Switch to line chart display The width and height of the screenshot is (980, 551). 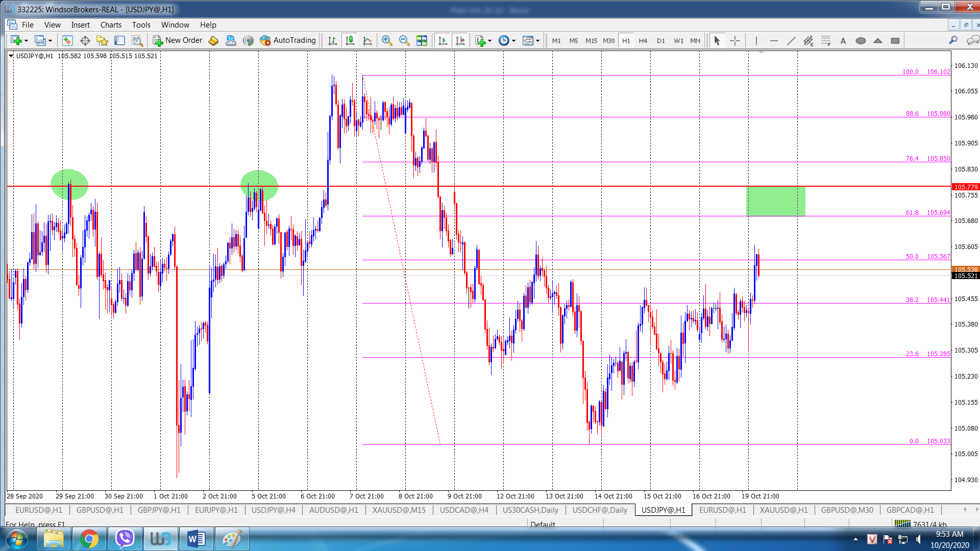point(367,40)
